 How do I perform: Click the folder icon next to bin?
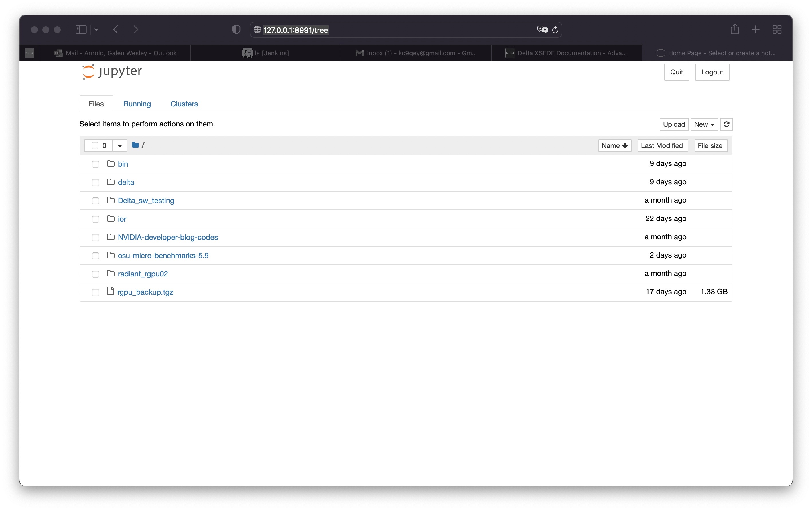(110, 163)
